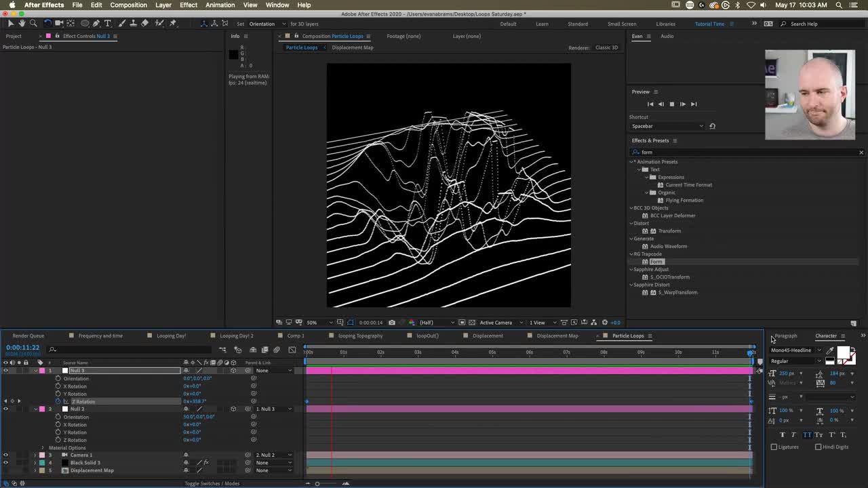The image size is (868, 488).
Task: Toggle Orientation stopwatch on Null 2
Action: 58,417
